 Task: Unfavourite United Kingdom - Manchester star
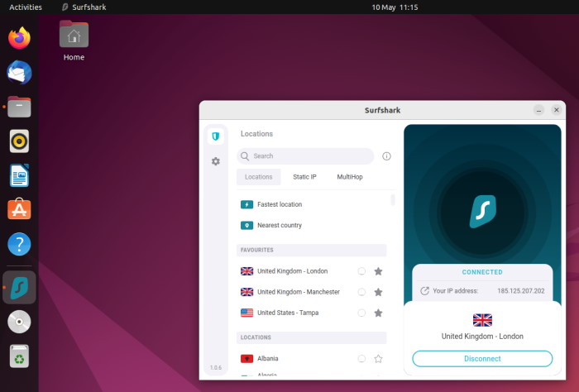pyautogui.click(x=378, y=292)
